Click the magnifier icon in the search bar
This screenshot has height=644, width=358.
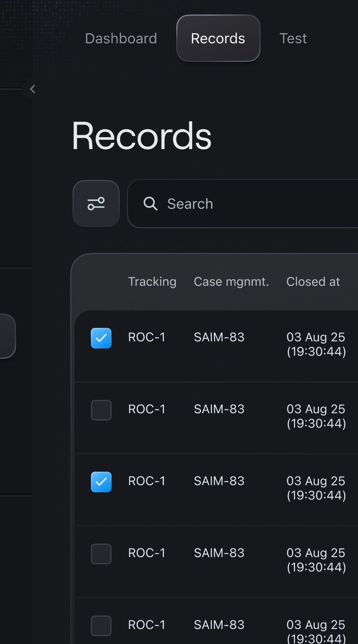pyautogui.click(x=150, y=204)
